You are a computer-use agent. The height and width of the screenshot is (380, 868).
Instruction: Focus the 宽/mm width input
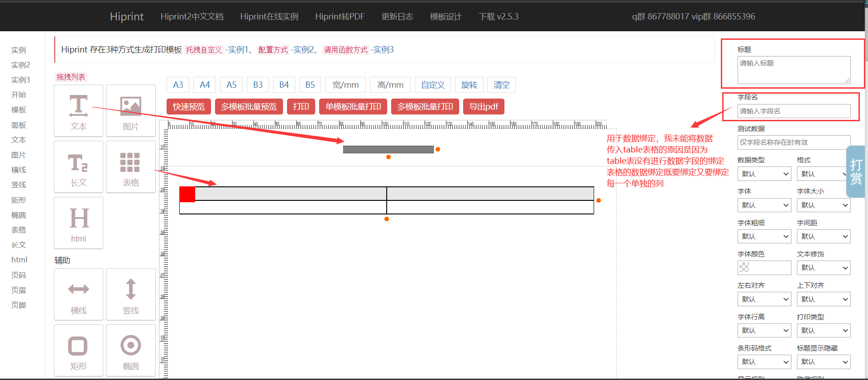click(x=345, y=85)
